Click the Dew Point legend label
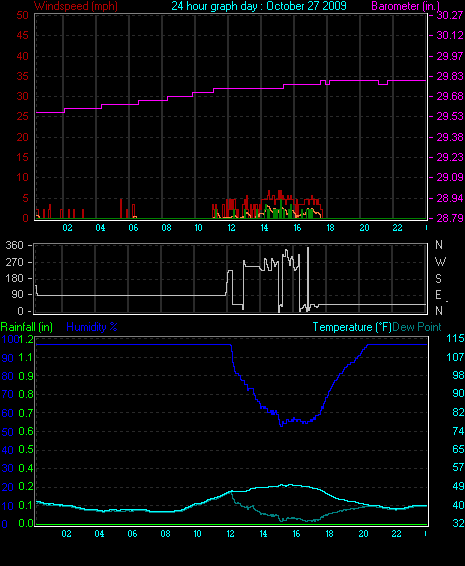 [417, 327]
